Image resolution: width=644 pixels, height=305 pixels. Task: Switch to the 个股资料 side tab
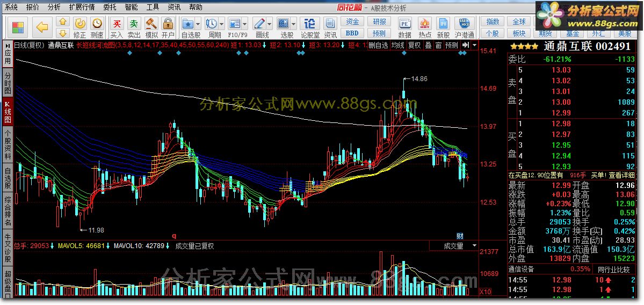[x=8, y=144]
